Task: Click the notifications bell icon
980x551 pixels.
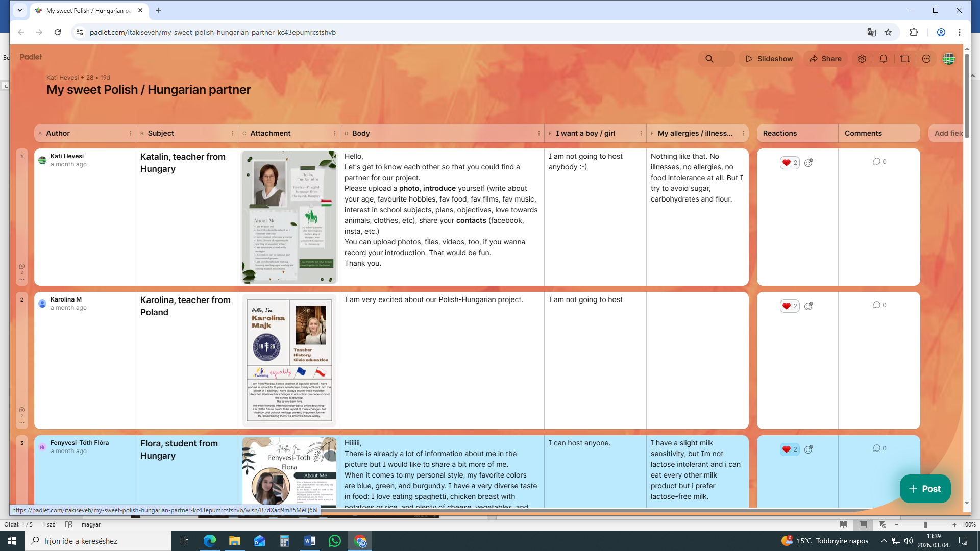Action: 884,59
